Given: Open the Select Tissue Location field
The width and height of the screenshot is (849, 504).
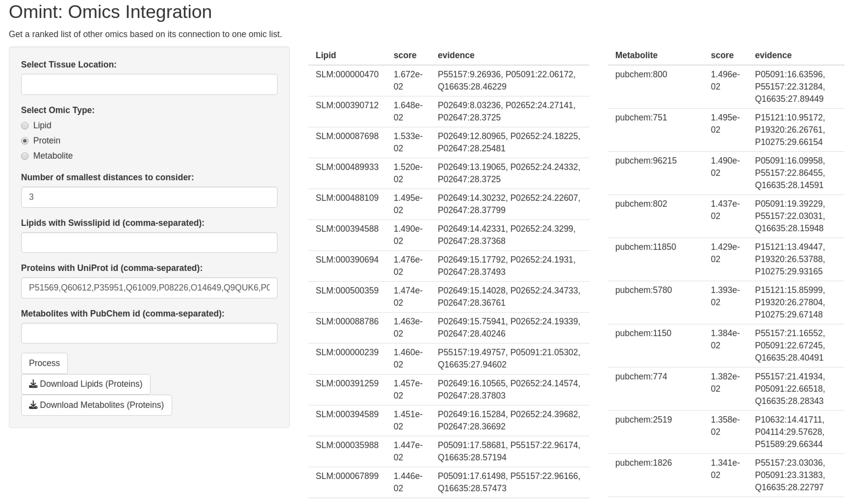Looking at the screenshot, I should [x=149, y=84].
